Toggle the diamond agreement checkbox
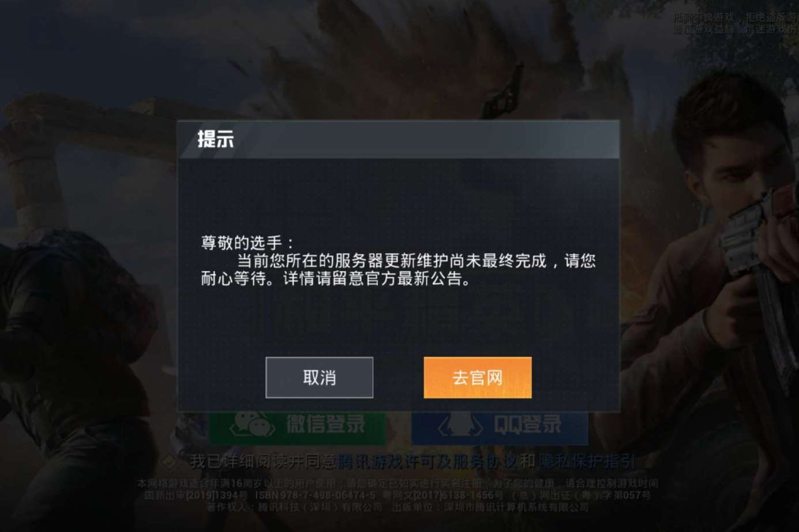Viewport: 799px width, 532px height. [x=170, y=461]
